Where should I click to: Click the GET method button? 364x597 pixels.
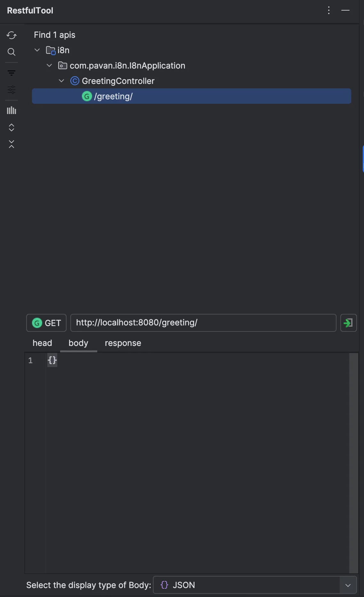(x=46, y=323)
